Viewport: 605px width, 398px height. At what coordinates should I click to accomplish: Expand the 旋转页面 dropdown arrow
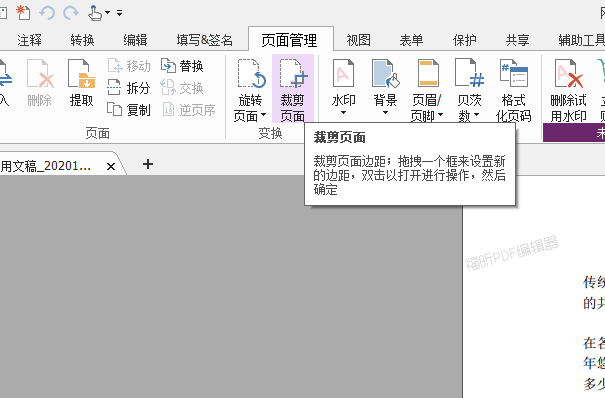pos(264,115)
